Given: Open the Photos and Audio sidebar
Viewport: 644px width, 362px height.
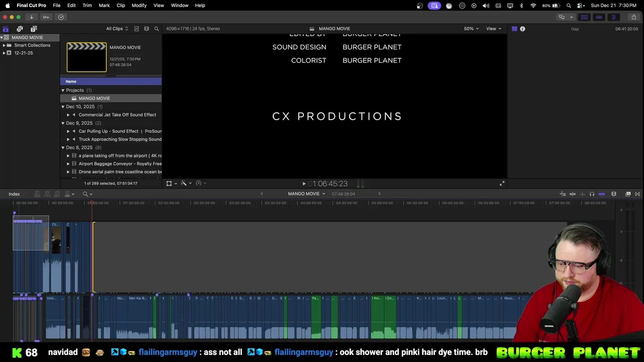Looking at the screenshot, I should point(20,29).
